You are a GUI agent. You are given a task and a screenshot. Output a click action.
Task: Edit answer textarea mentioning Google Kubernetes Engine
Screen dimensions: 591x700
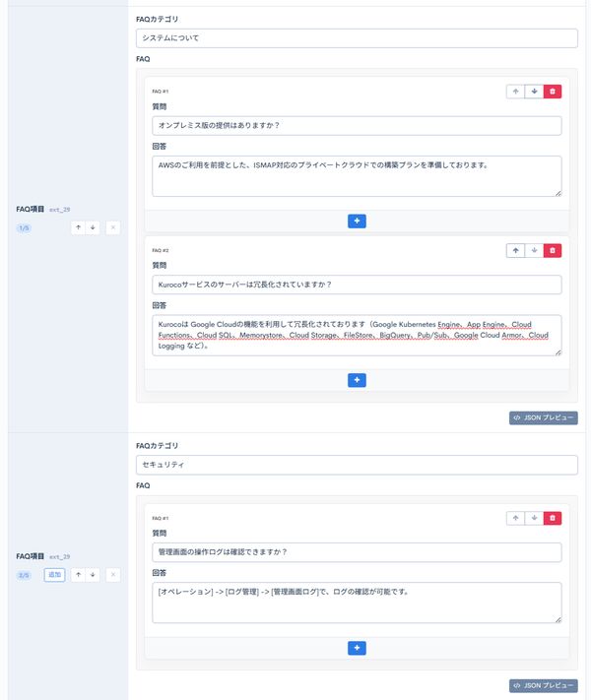coord(357,336)
